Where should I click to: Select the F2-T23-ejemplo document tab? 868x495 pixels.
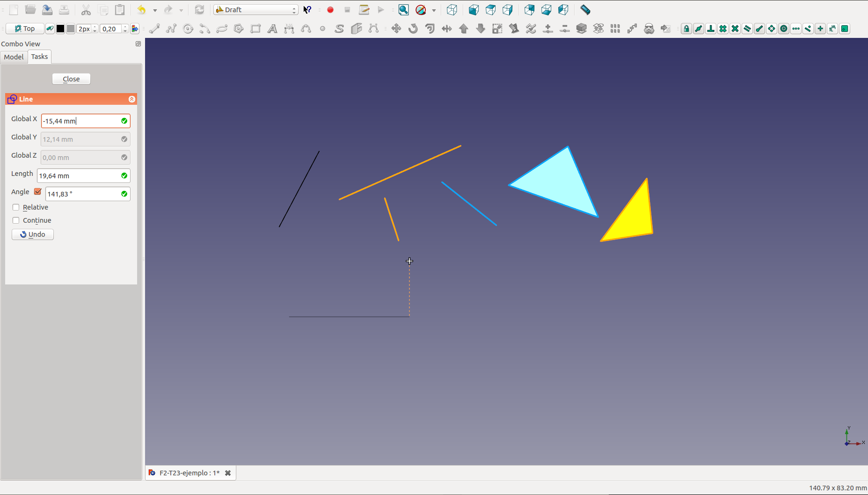click(x=189, y=473)
